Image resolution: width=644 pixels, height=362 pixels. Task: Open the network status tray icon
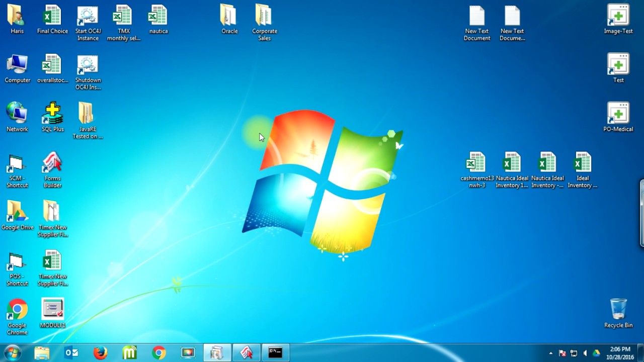pyautogui.click(x=574, y=353)
